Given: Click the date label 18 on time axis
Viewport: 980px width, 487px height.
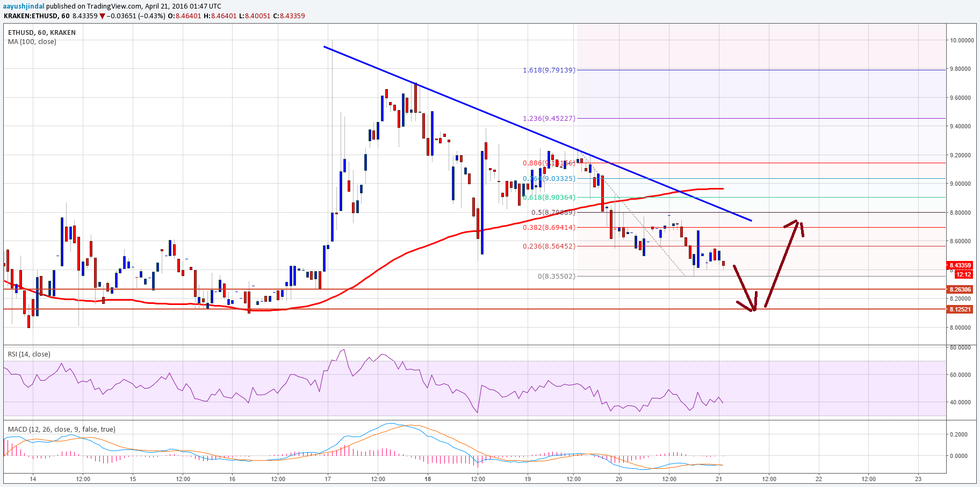Looking at the screenshot, I should (x=428, y=479).
